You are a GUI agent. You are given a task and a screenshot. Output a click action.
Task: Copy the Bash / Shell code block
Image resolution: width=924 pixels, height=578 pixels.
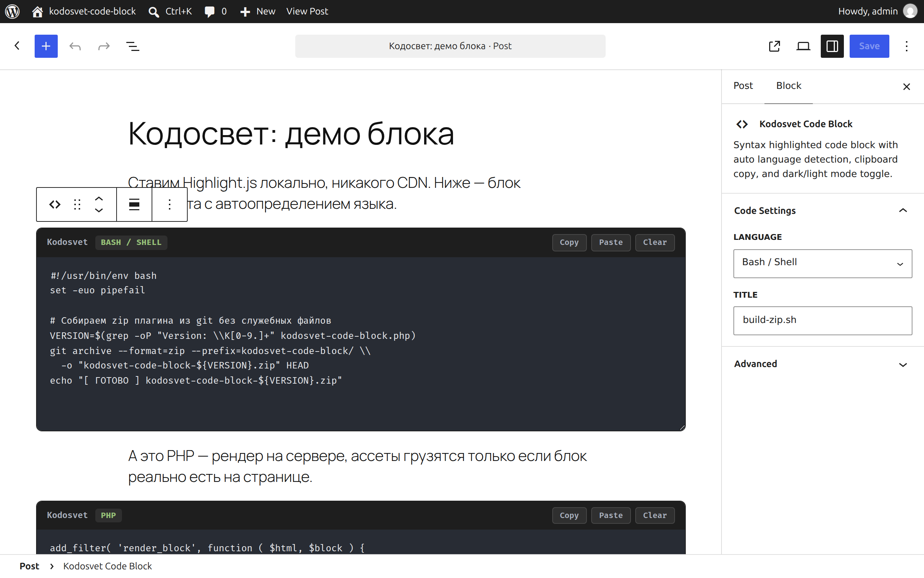click(x=569, y=242)
